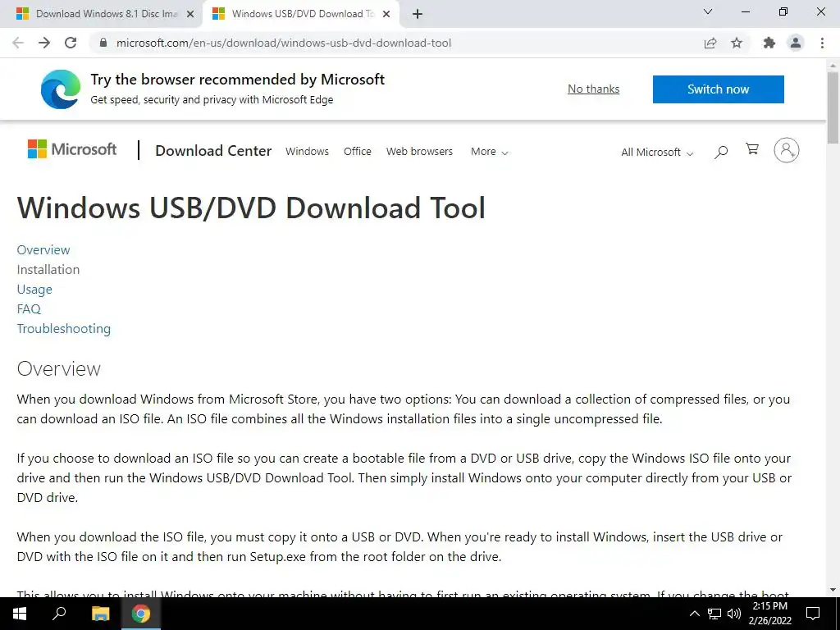
Task: Go forward with the browser forward arrow
Action: pos(44,43)
